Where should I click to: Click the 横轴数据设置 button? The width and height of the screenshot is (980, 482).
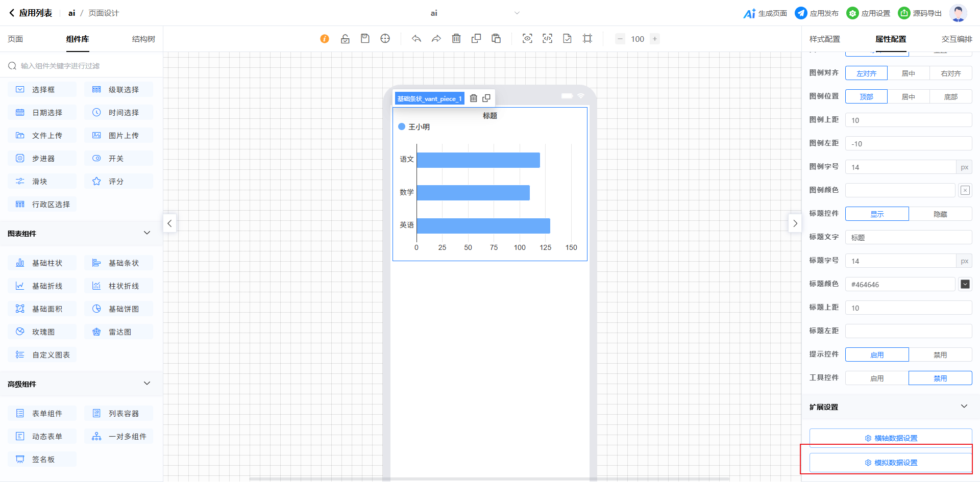pos(891,438)
